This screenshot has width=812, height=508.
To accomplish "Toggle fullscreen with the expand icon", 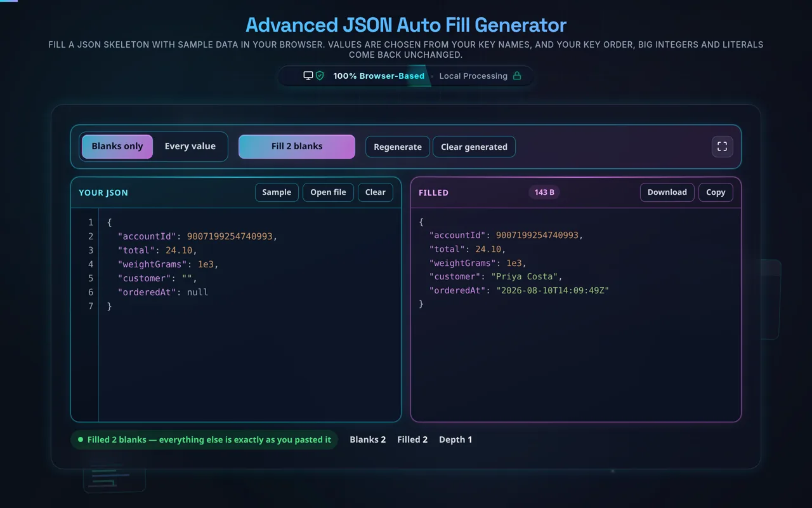I will coord(722,147).
